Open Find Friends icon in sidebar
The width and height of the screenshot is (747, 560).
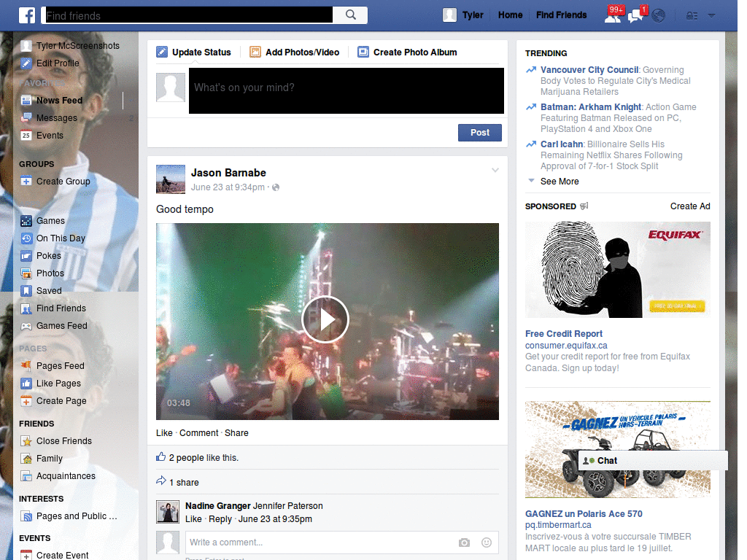[x=26, y=308]
